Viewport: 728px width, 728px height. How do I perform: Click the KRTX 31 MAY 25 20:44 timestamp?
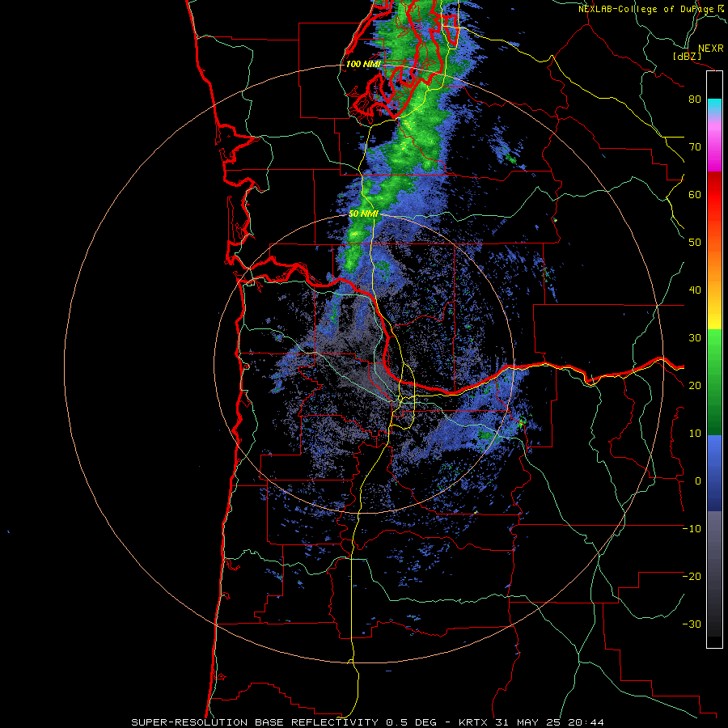click(x=531, y=722)
